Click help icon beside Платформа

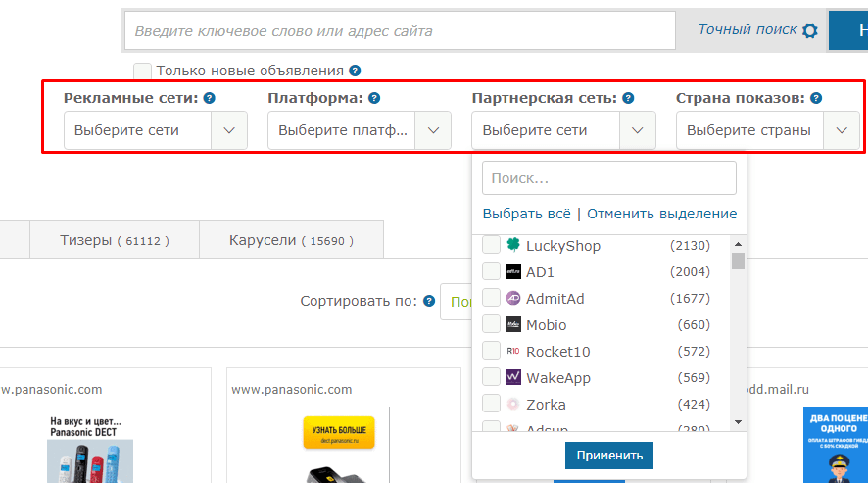pyautogui.click(x=374, y=98)
